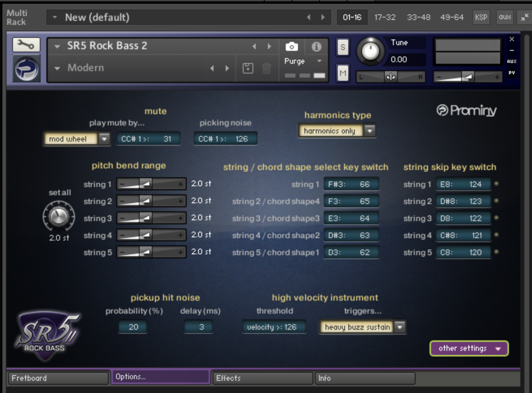Solo the instrument with the S button
This screenshot has height=393, width=532.
click(343, 47)
